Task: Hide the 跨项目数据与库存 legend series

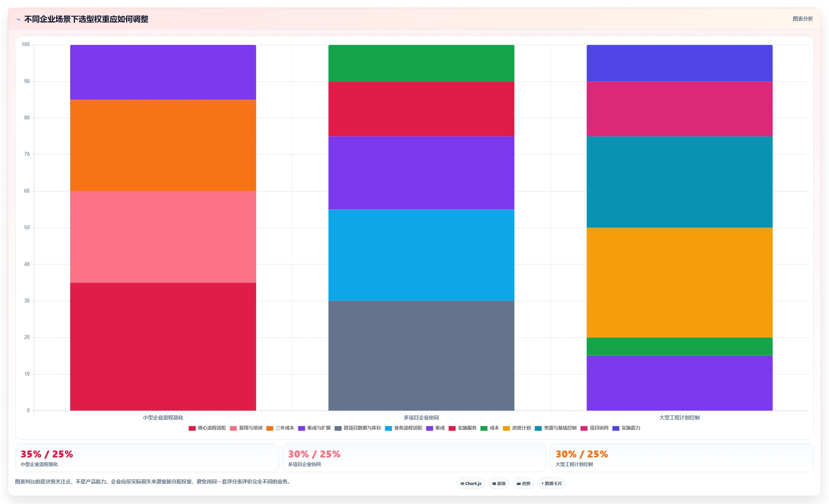Action: pos(358,428)
